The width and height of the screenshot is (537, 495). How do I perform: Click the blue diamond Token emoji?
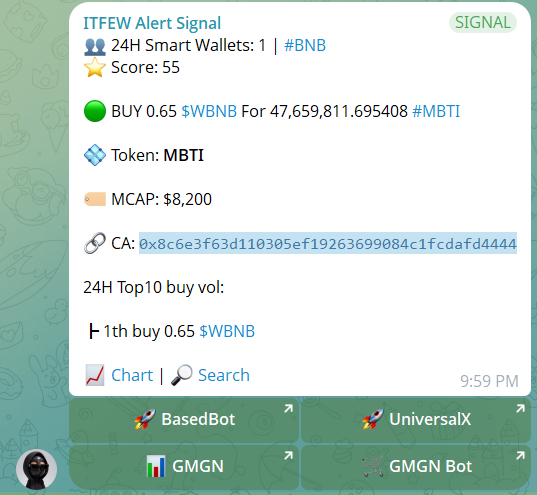[x=95, y=155]
